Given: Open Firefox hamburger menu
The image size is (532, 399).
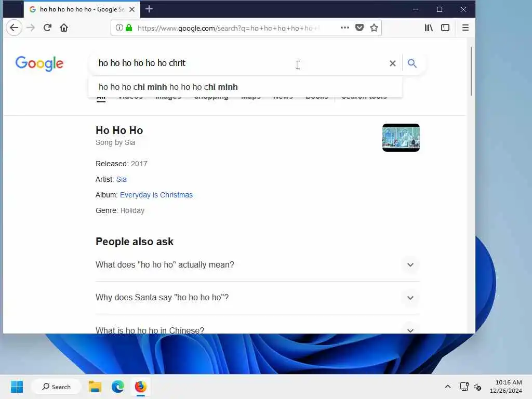Looking at the screenshot, I should point(465,28).
